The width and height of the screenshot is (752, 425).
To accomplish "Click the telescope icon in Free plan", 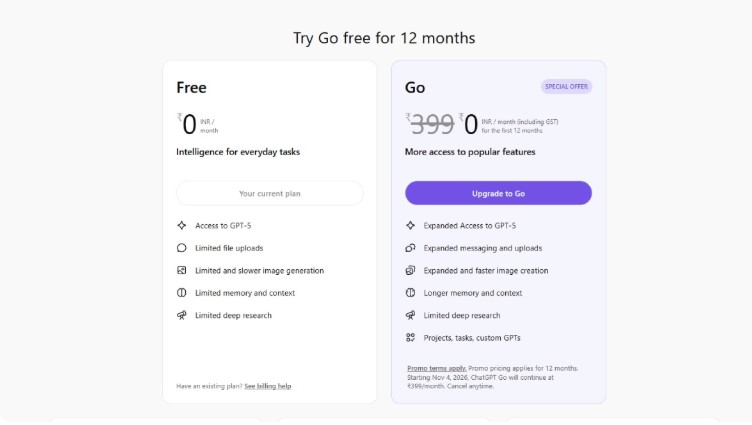I will pyautogui.click(x=181, y=315).
